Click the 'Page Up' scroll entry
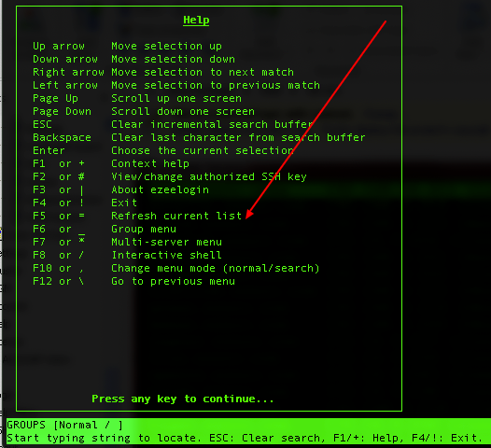The image size is (491, 448). tap(137, 98)
